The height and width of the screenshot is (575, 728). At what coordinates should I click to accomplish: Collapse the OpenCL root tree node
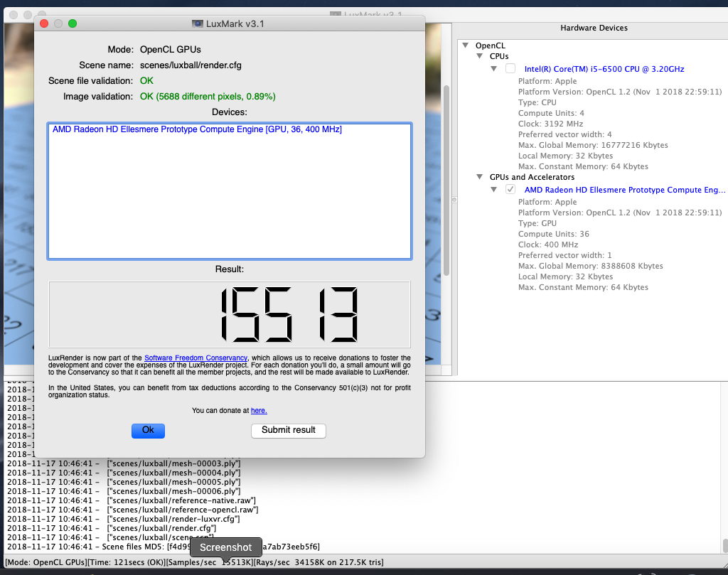pyautogui.click(x=466, y=45)
